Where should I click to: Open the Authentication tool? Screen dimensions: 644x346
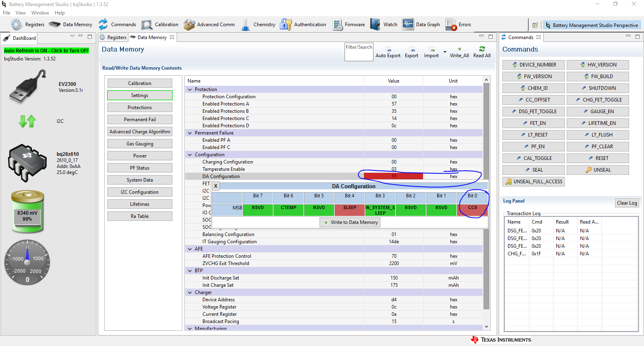303,25
